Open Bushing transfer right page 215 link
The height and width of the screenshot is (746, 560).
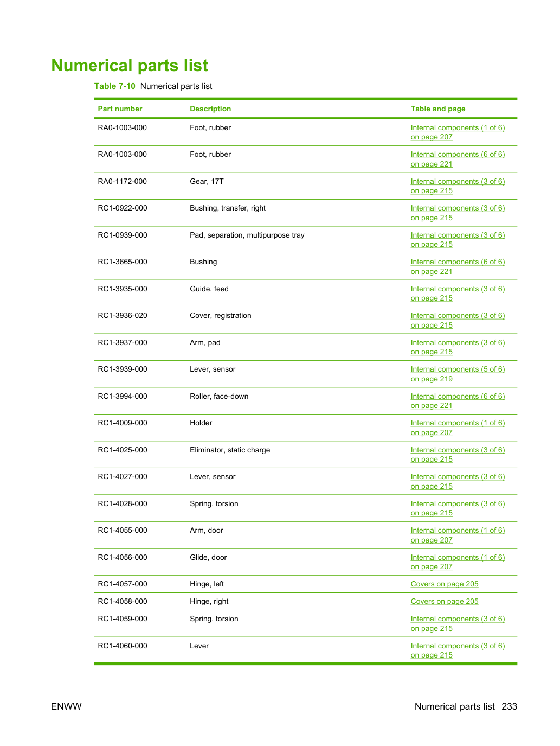coord(458,213)
